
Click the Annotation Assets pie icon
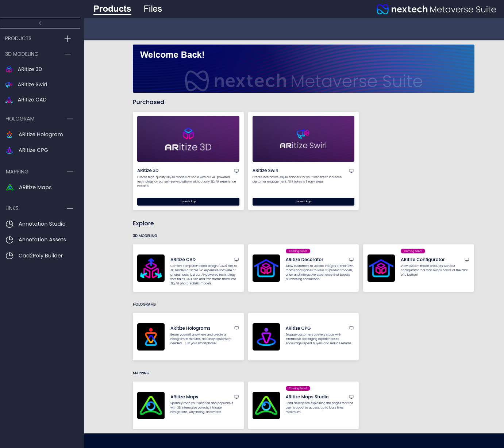coord(10,240)
